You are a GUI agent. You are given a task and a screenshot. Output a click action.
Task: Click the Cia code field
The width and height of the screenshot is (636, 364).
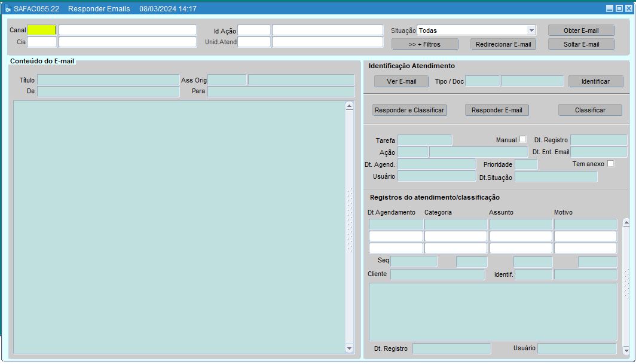tap(42, 42)
